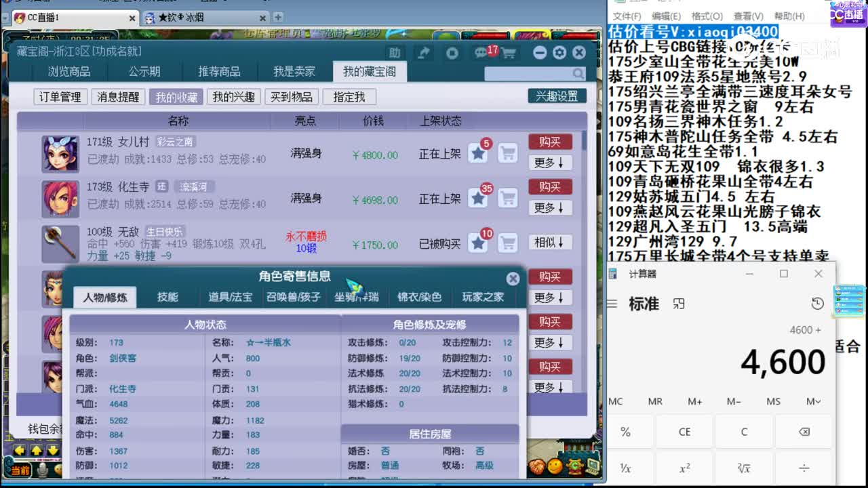This screenshot has height=488, width=868.
Task: Click the favorite star of the 女儿村 listing
Action: [x=479, y=154]
